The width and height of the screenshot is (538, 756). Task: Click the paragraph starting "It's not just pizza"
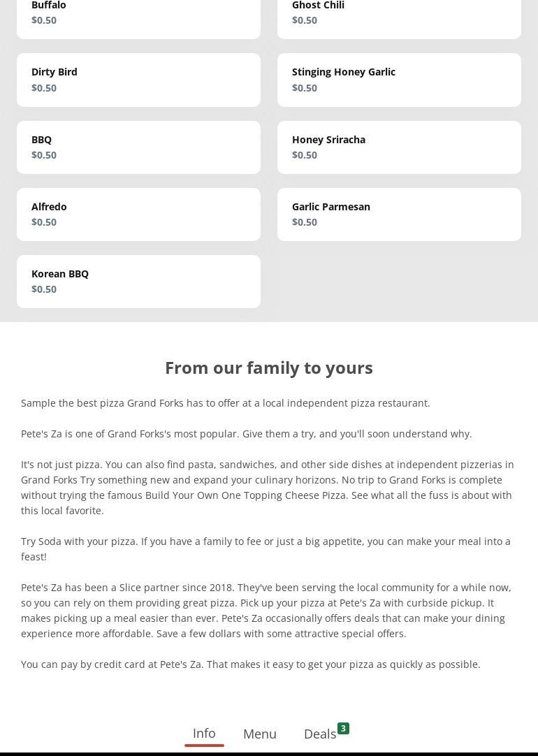[268, 487]
